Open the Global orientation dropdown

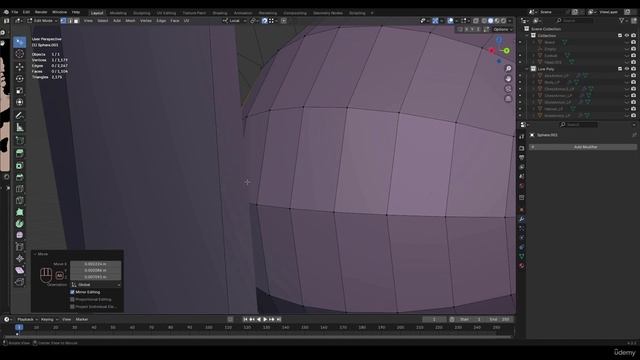96,284
